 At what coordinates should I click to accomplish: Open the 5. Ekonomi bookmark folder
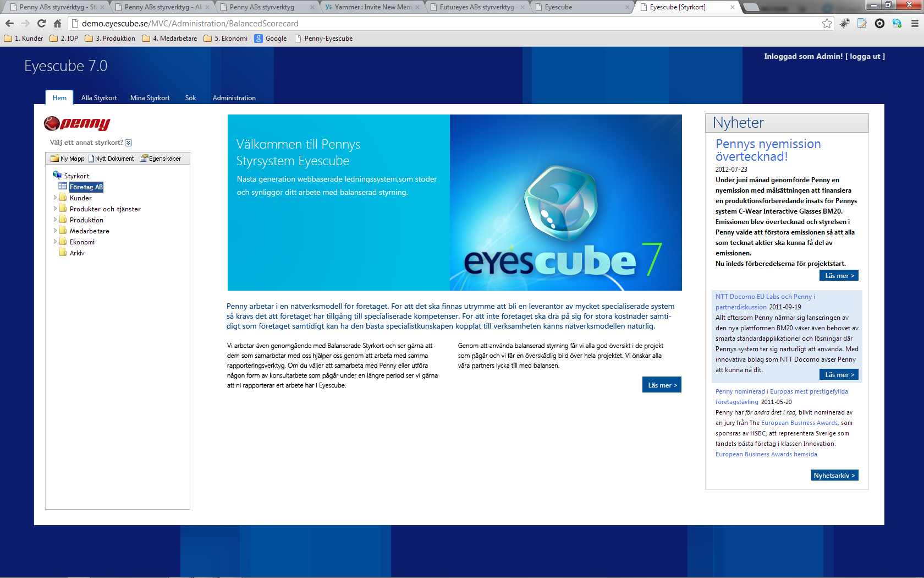pyautogui.click(x=226, y=39)
